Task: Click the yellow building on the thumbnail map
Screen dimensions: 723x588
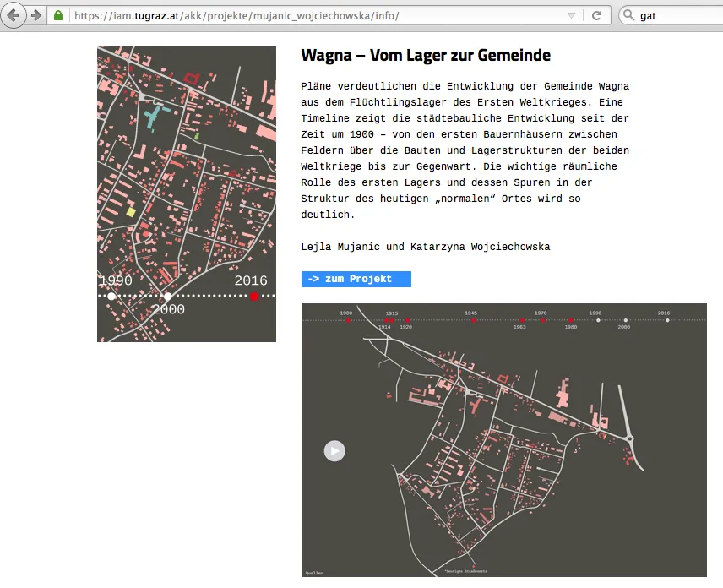Action: (x=131, y=212)
